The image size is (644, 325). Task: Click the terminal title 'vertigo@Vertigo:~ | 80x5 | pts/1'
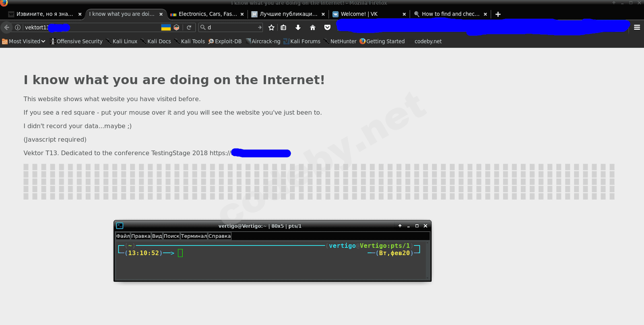click(260, 226)
